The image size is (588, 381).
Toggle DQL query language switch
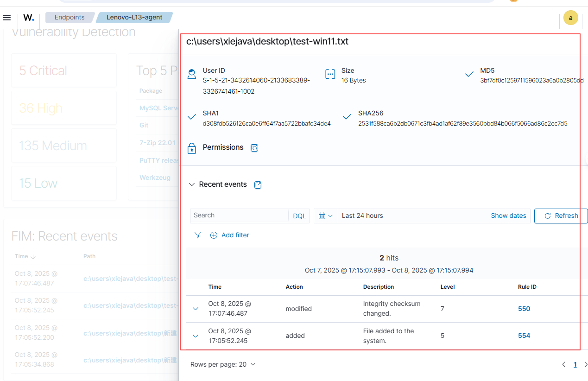(299, 216)
